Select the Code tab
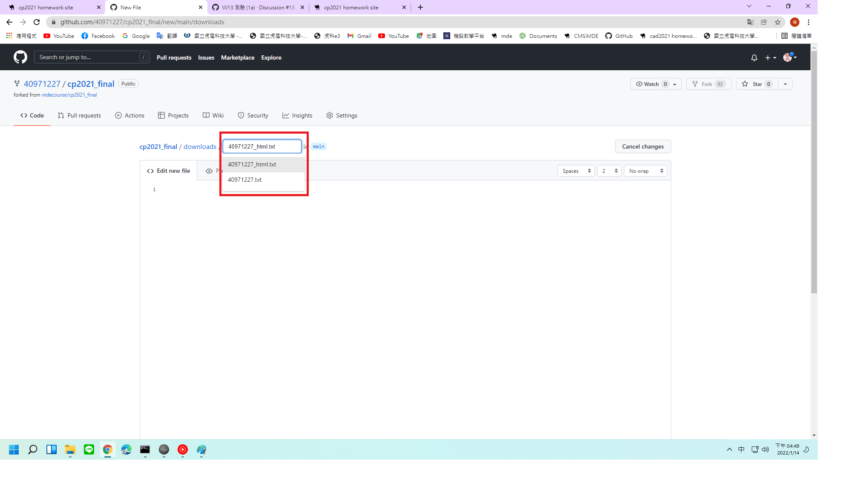Viewport: 868px width, 492px height. point(32,115)
